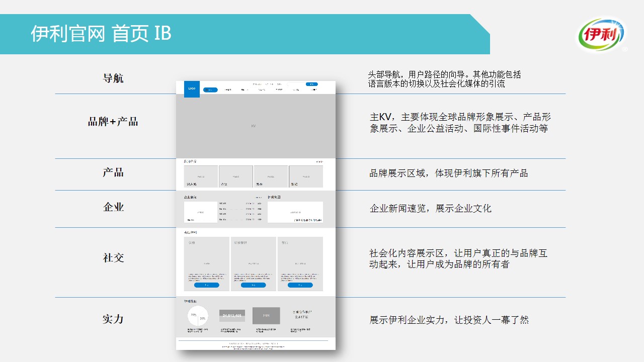Screen dimensions: 644x362
Task: Open the leftmost product card in wireframe
Action: point(201,176)
